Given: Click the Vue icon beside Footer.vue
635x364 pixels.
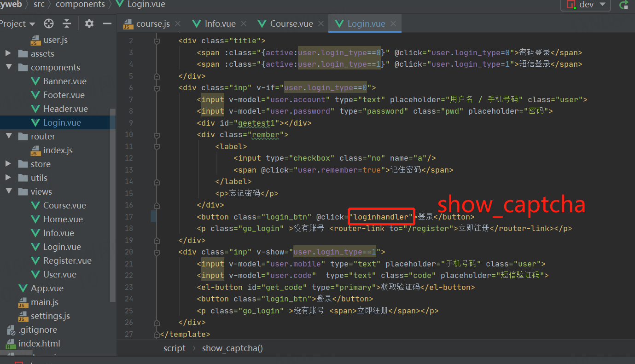Looking at the screenshot, I should pos(35,95).
